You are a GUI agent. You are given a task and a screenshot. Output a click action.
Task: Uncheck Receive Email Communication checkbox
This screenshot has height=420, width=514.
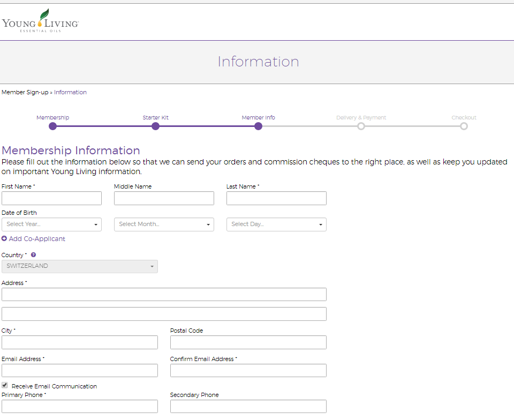point(5,385)
